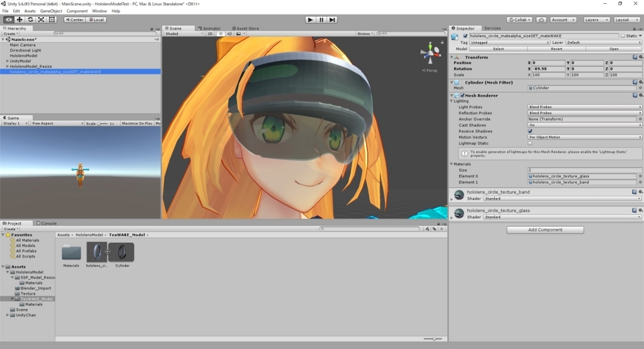Click the Pause button
Image resolution: width=644 pixels, height=349 pixels.
321,19
